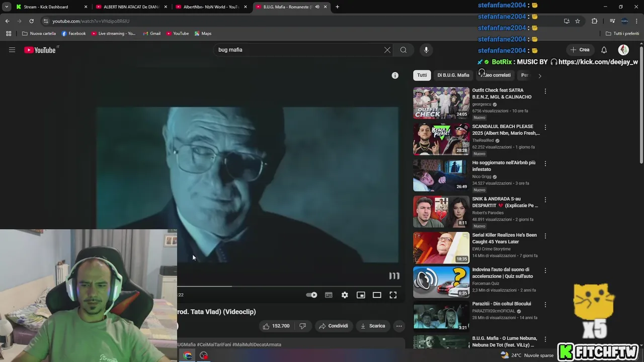This screenshot has width=644, height=362.
Task: Open the video info card icon
Action: [x=395, y=75]
